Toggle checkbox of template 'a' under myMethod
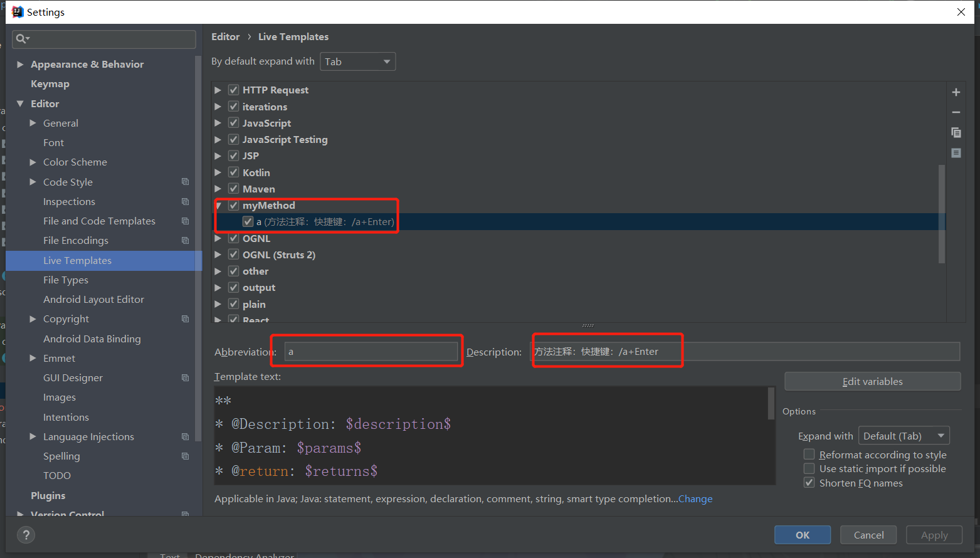The image size is (980, 558). [x=248, y=221]
